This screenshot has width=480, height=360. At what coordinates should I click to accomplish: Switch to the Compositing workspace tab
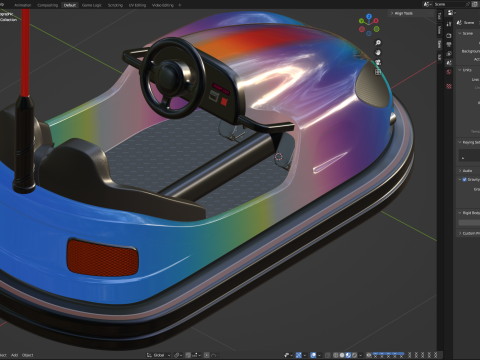pyautogui.click(x=47, y=5)
